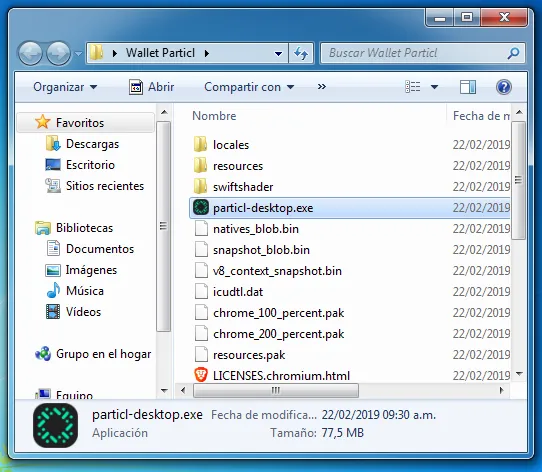Open Música library
The image size is (542, 472).
pyautogui.click(x=85, y=291)
